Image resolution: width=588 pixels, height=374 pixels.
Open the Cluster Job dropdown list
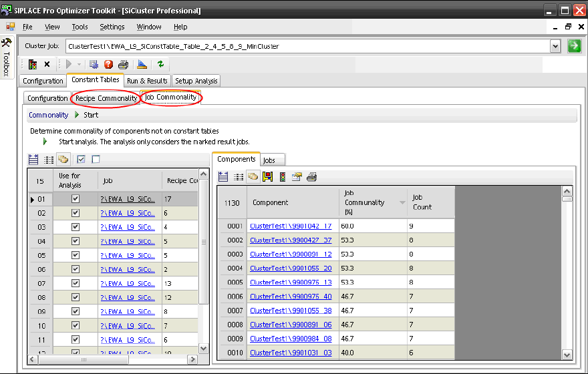point(555,46)
